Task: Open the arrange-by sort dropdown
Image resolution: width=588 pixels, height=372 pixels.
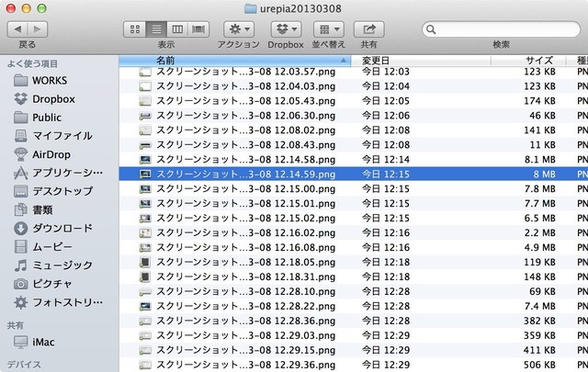Action: (x=329, y=29)
